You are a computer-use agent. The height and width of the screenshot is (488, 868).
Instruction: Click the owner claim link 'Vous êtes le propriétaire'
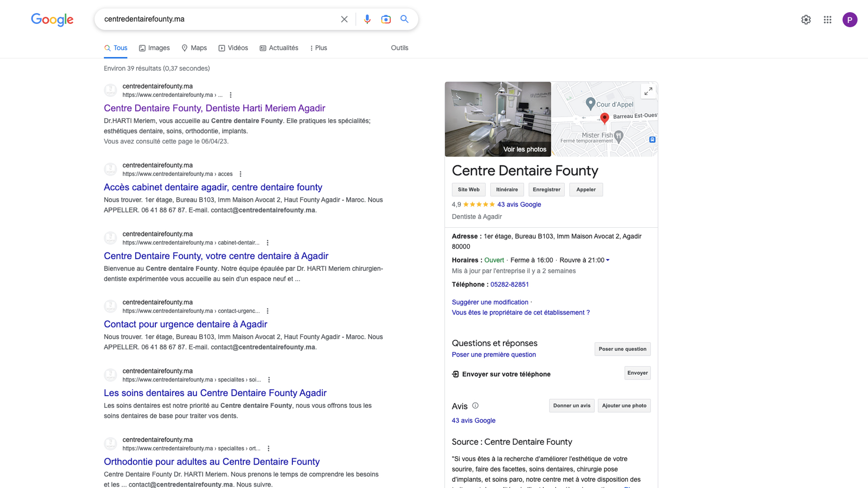pyautogui.click(x=521, y=313)
